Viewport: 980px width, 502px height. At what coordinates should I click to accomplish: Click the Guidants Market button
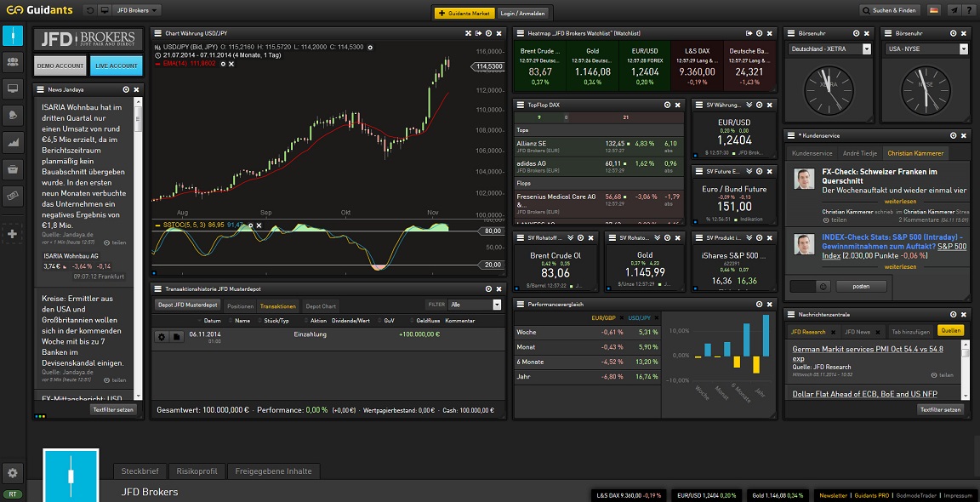(x=464, y=14)
